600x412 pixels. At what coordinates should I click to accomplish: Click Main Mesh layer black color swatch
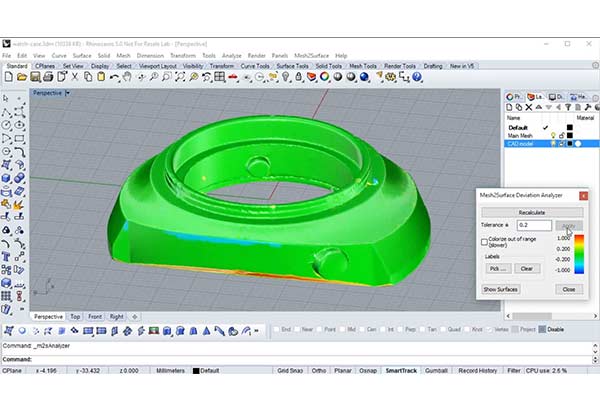click(569, 135)
